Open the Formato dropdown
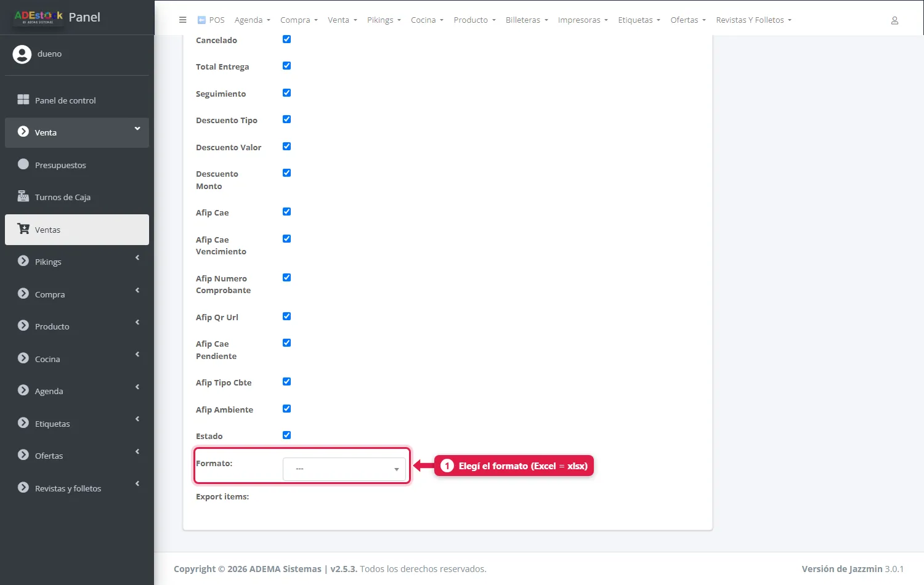 (344, 469)
